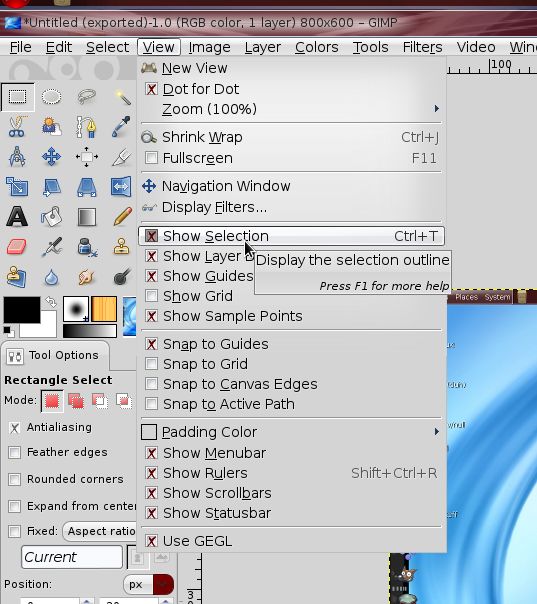Select the Text tool
This screenshot has height=604, width=537.
[17, 217]
